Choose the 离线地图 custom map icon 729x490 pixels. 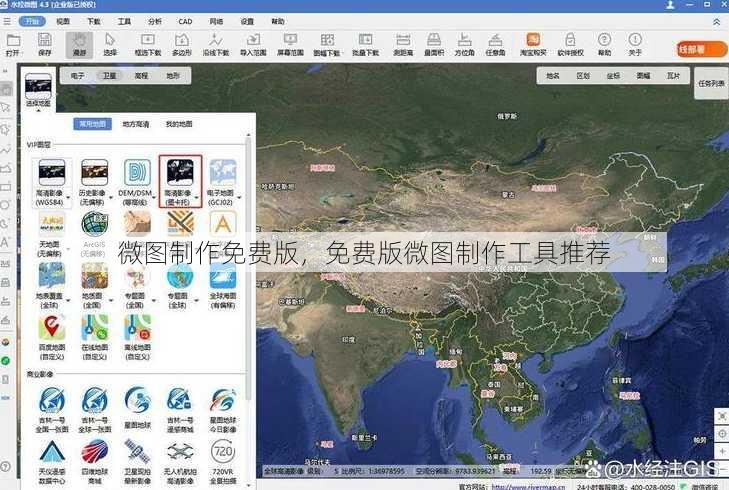[137, 337]
